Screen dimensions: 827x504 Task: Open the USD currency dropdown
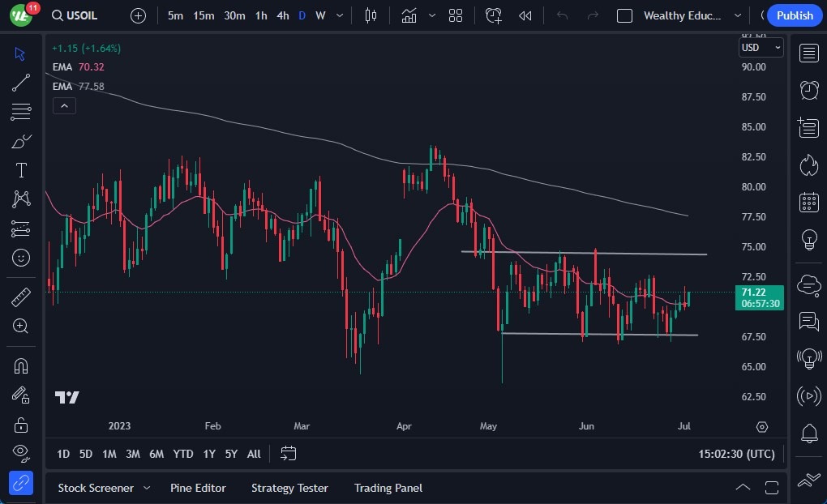761,48
